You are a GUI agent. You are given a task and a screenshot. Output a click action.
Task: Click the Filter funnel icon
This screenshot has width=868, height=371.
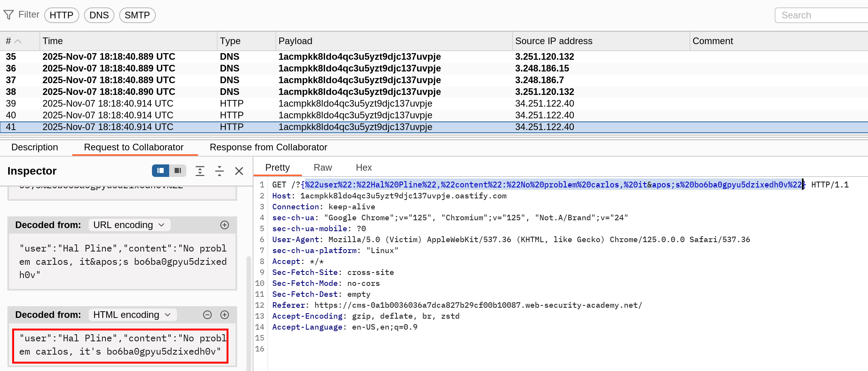click(9, 15)
